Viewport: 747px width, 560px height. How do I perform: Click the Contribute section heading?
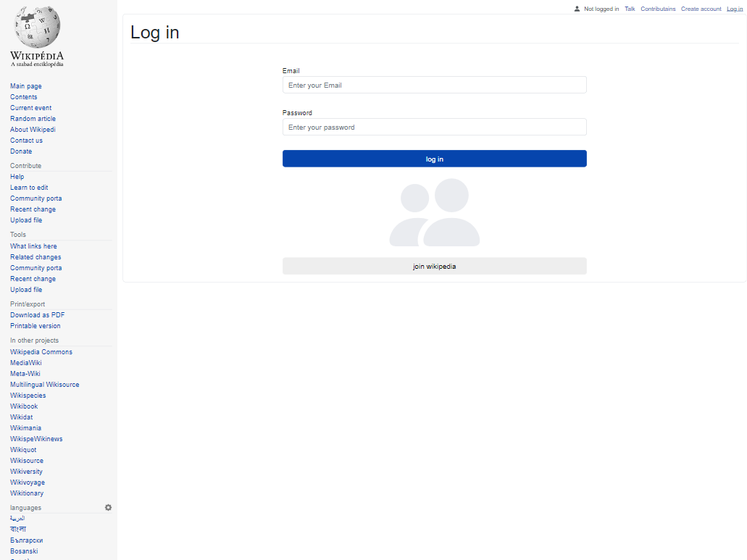[x=26, y=166]
